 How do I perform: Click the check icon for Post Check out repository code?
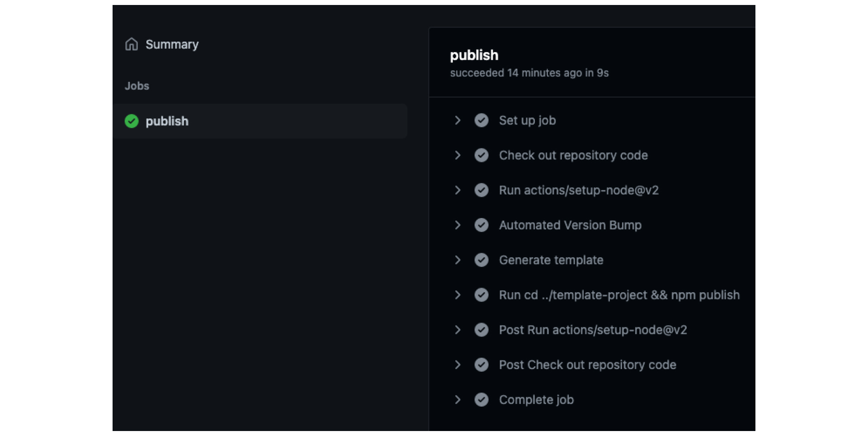[x=481, y=365]
